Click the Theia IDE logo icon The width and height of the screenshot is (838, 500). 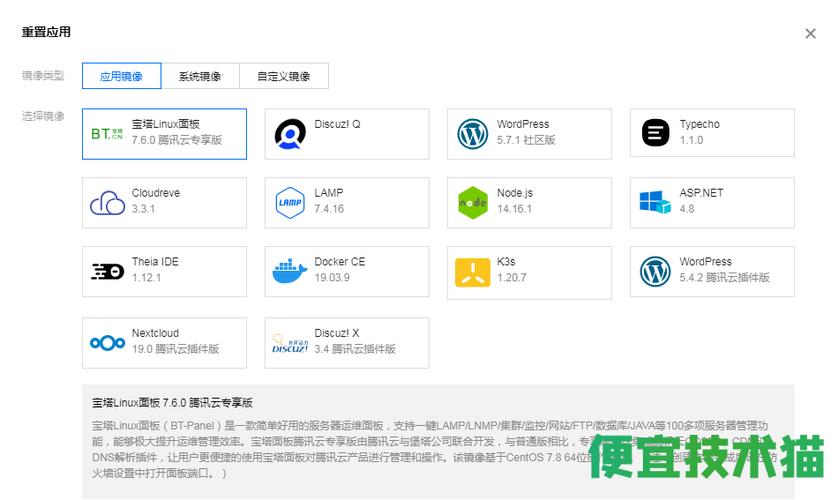pyautogui.click(x=107, y=272)
